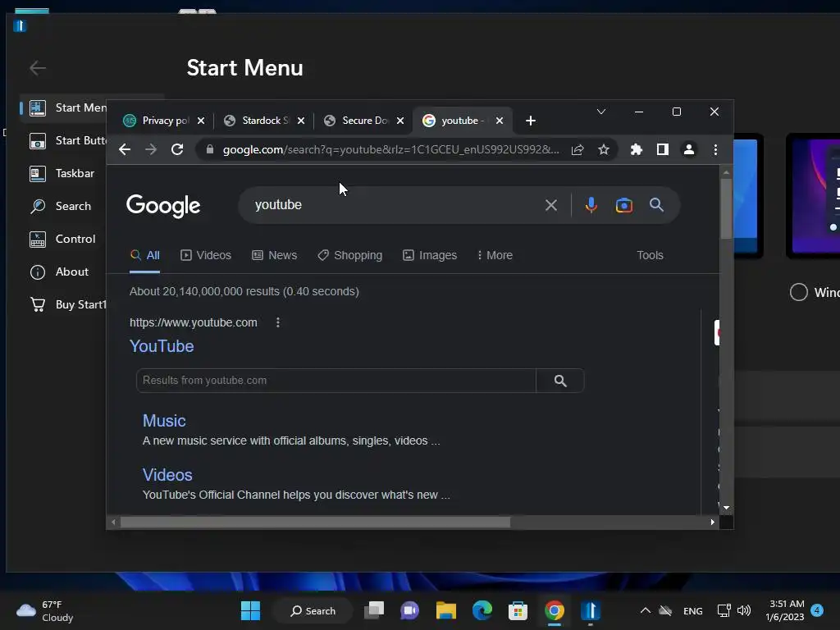Select the All results tab

[x=145, y=256]
